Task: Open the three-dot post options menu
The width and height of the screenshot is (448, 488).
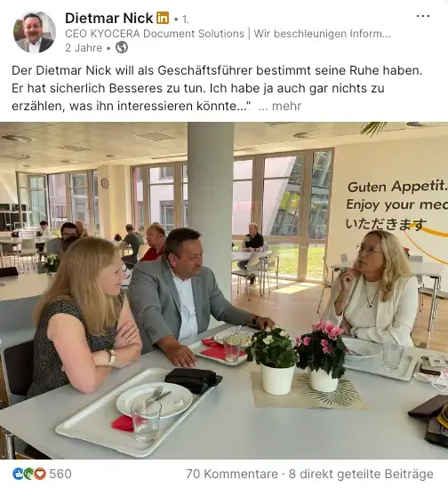Action: 423,16
